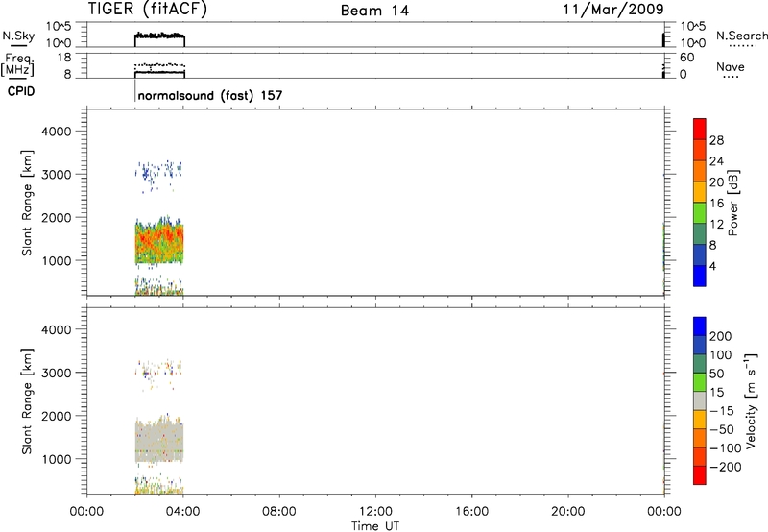Click the gray velocity band near 1500 km
768x532 pixels.
[159, 440]
